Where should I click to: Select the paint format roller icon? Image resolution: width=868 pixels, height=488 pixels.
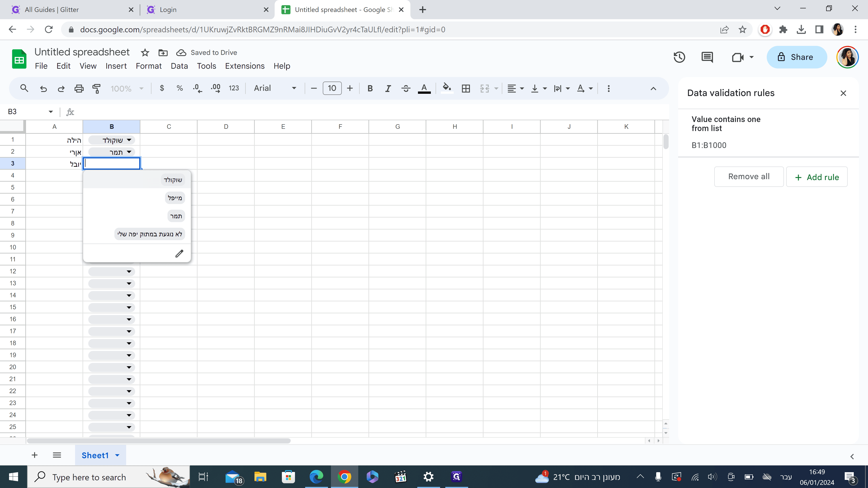pyautogui.click(x=97, y=88)
